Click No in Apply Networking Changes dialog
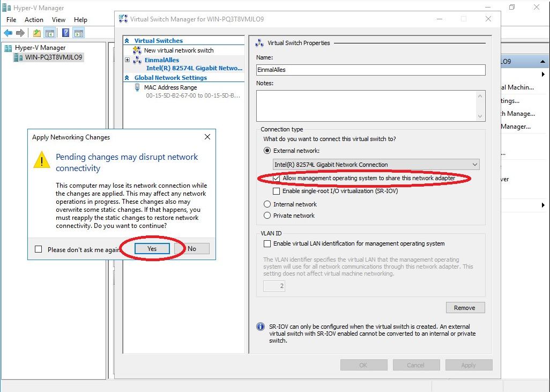 pos(192,248)
